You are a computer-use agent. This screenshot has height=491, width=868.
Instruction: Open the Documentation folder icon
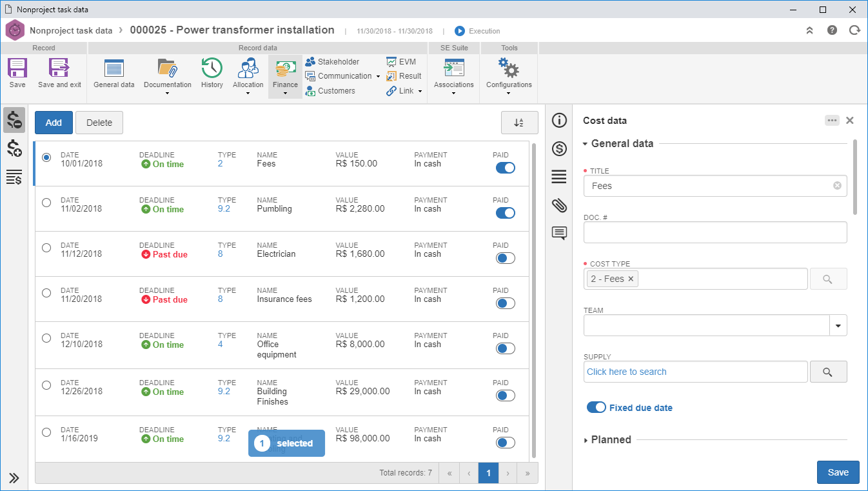167,68
